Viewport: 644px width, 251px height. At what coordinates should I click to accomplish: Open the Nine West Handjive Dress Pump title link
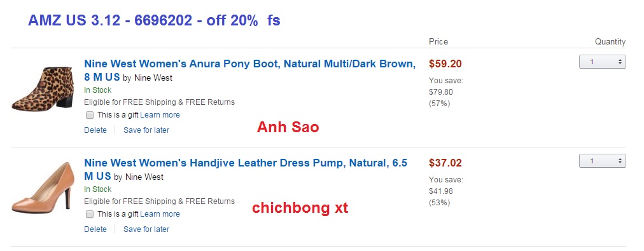point(246,170)
